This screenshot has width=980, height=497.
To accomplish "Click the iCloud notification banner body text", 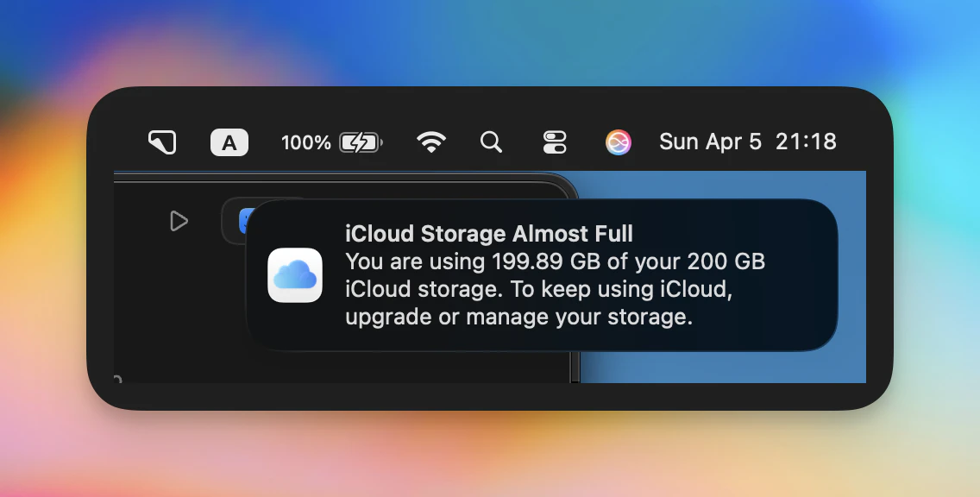I will pyautogui.click(x=556, y=289).
